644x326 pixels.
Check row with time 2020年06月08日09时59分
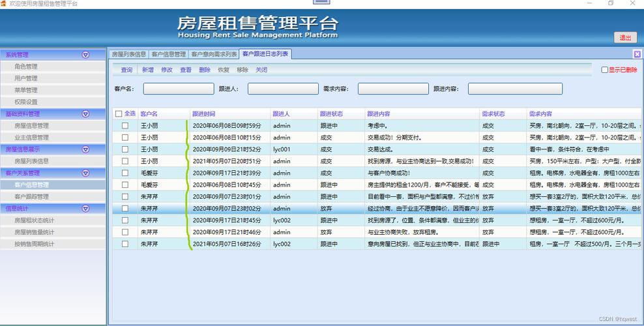pyautogui.click(x=125, y=126)
